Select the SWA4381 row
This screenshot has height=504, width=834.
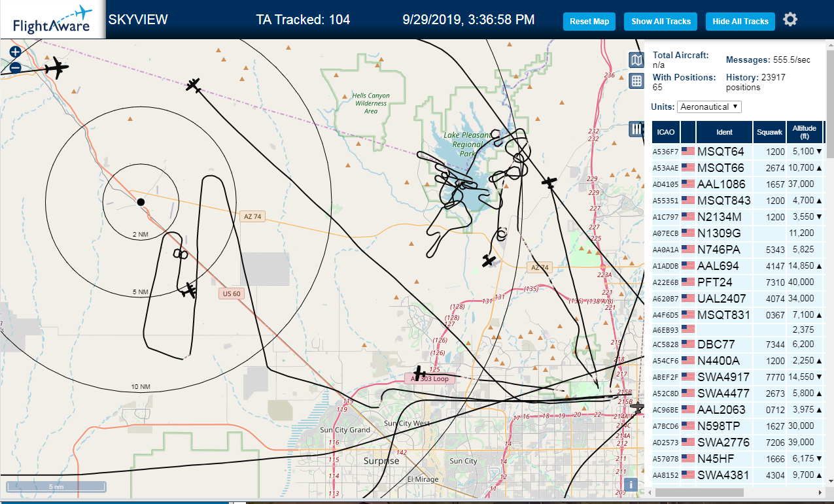(738, 475)
